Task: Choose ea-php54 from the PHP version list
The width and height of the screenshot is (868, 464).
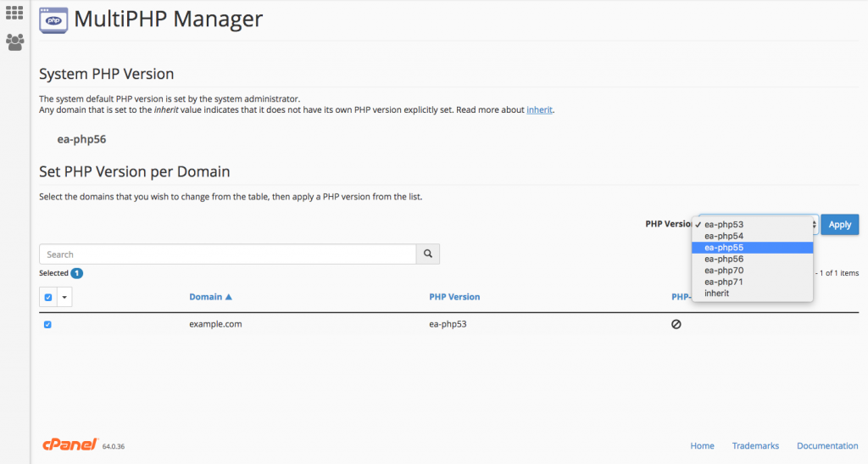Action: [753, 236]
